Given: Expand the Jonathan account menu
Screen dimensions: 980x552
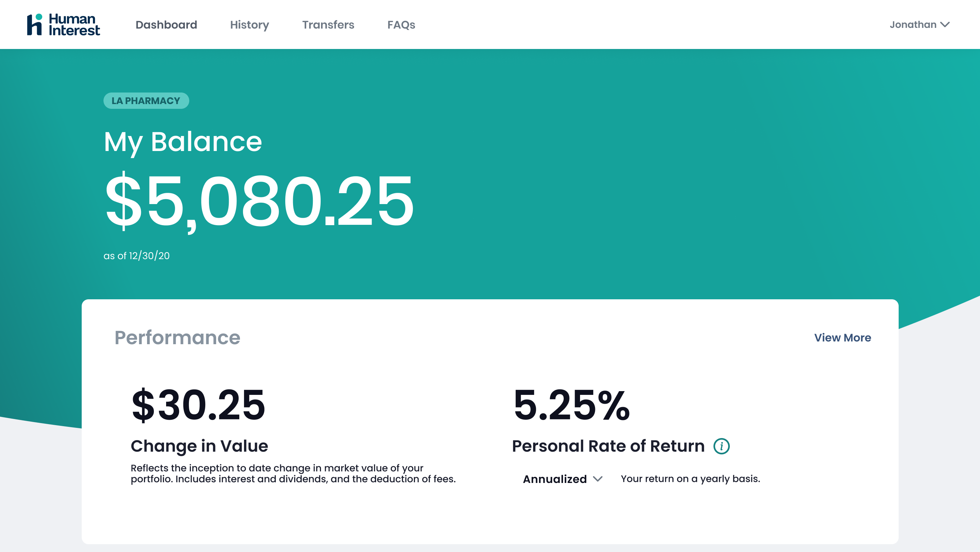Looking at the screenshot, I should (919, 25).
